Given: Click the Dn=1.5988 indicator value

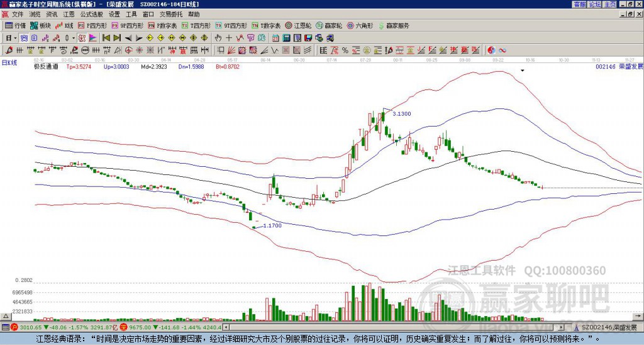Looking at the screenshot, I should pos(191,66).
